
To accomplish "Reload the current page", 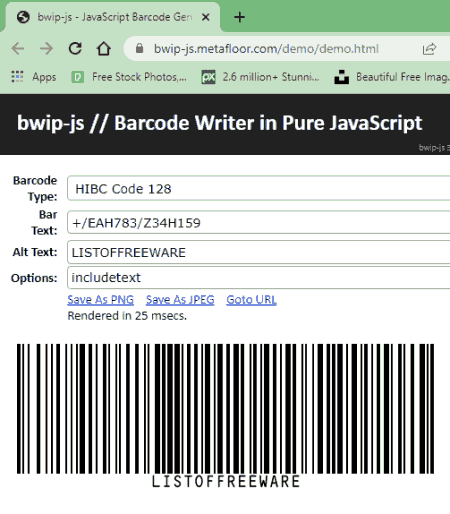I will pos(75,49).
